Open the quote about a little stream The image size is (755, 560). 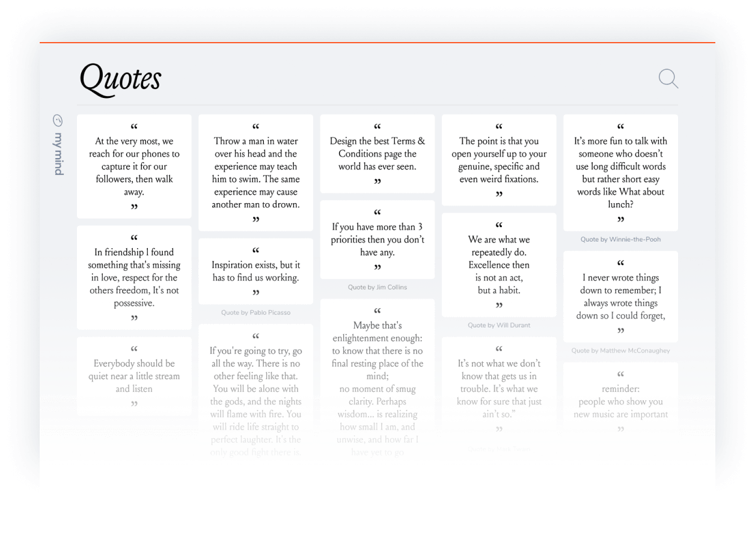click(133, 376)
